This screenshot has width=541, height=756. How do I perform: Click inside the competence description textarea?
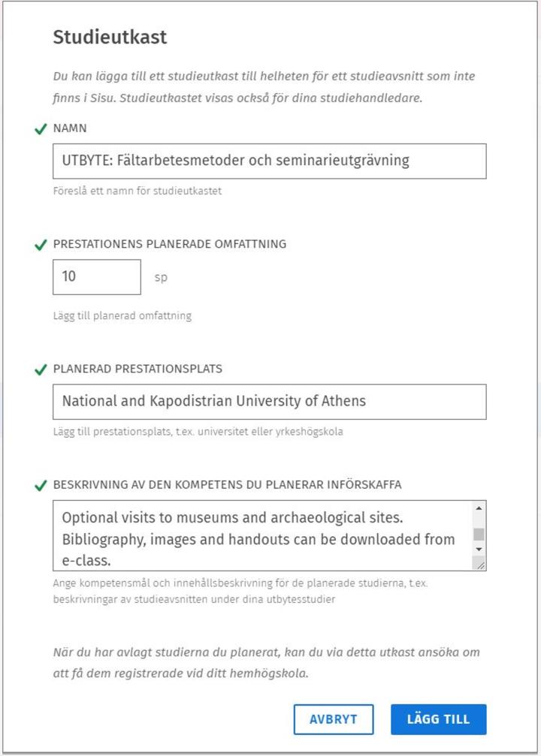click(x=255, y=533)
